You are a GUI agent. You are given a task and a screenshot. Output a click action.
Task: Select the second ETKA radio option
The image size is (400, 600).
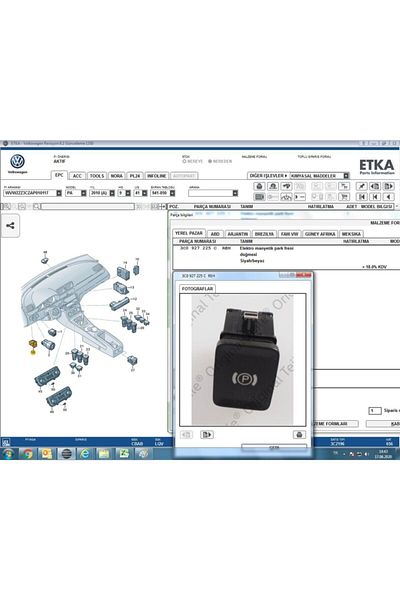(x=210, y=161)
